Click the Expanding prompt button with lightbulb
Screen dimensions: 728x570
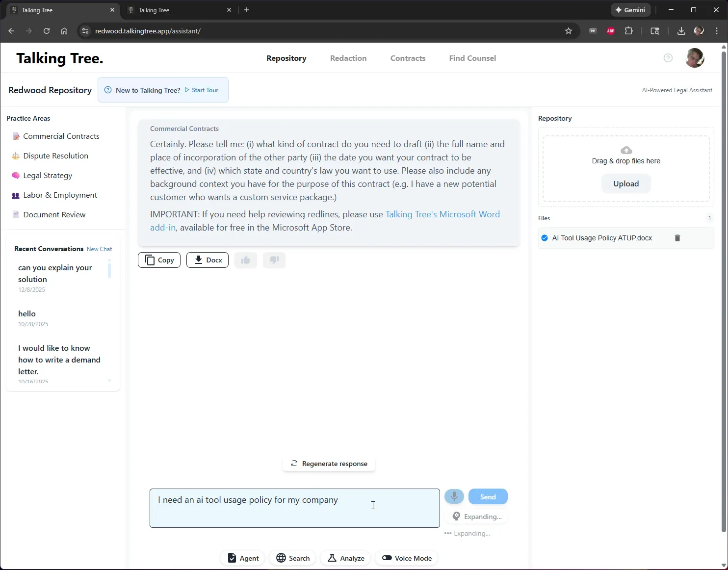[477, 517]
